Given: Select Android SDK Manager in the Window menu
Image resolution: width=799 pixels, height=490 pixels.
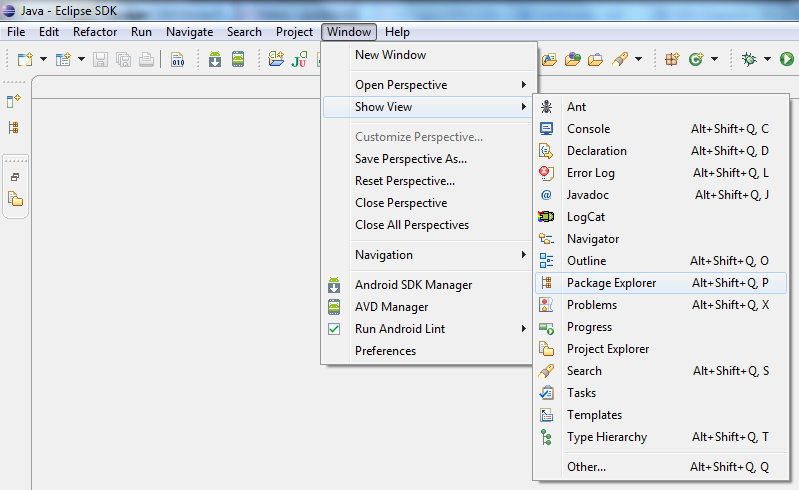Looking at the screenshot, I should 429,285.
